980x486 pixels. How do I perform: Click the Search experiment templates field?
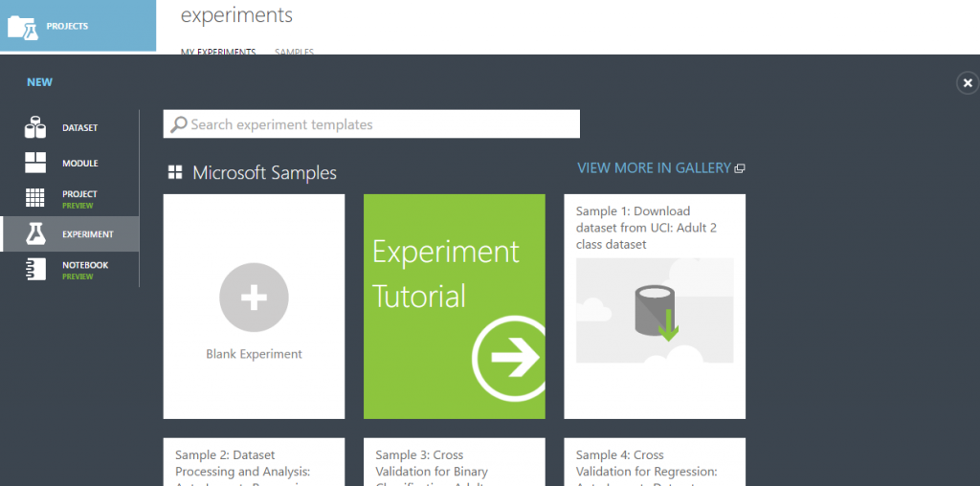[371, 123]
